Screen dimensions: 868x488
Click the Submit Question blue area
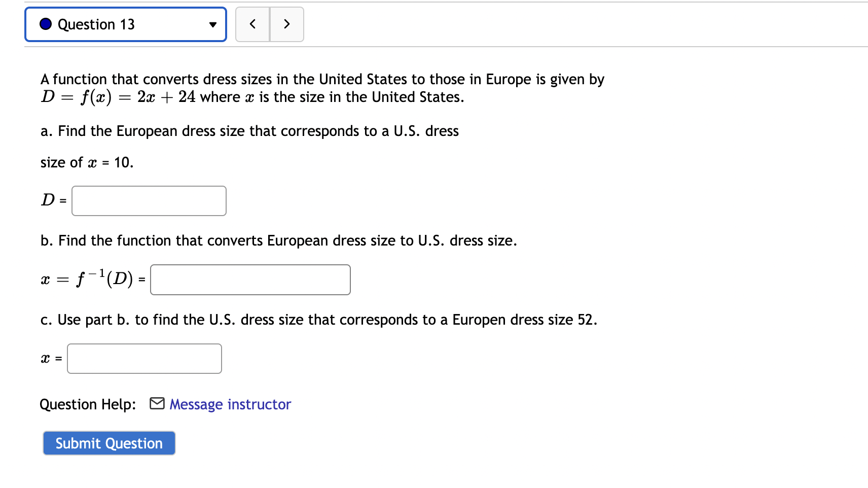click(x=108, y=442)
